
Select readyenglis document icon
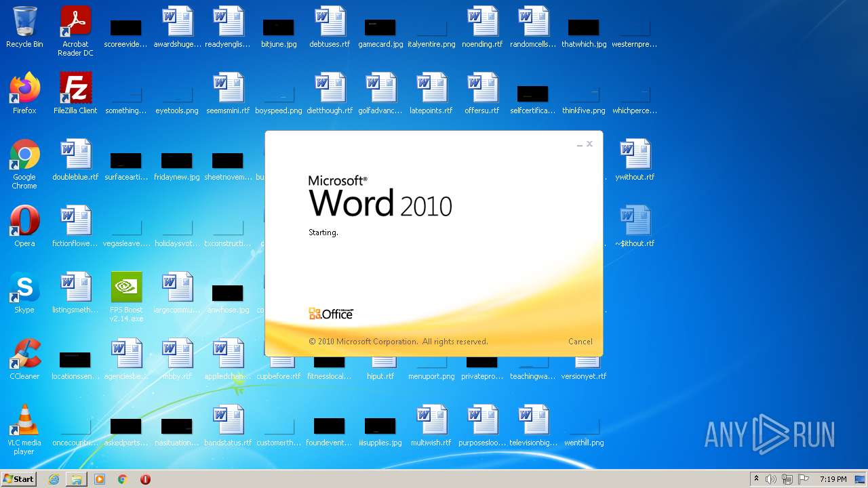(228, 22)
